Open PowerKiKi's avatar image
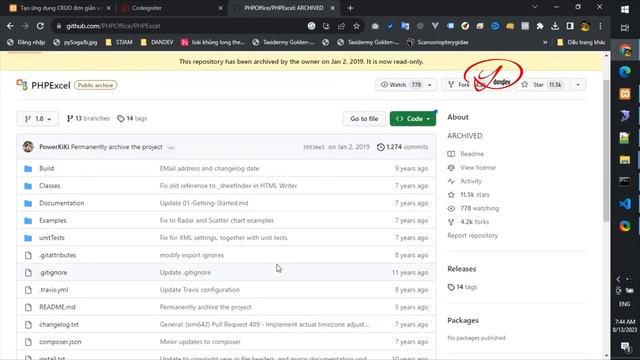This screenshot has width=640, height=360. pos(28,147)
